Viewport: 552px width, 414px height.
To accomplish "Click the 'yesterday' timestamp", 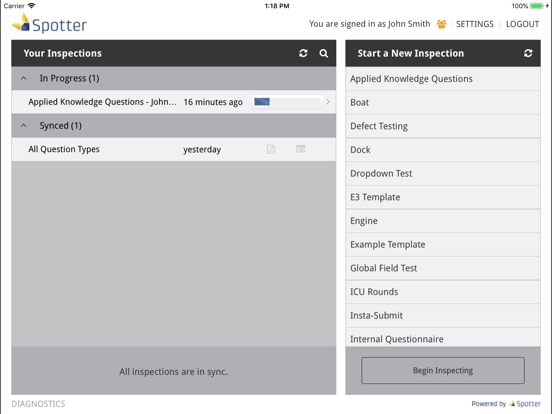I will 202,150.
